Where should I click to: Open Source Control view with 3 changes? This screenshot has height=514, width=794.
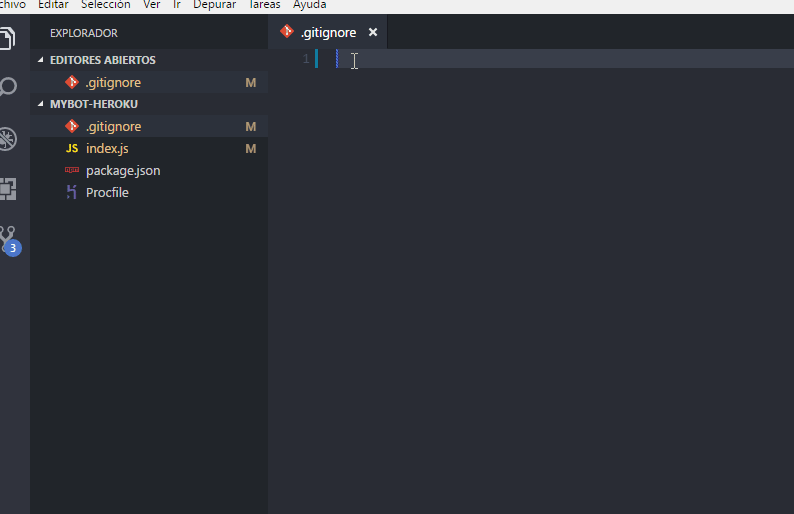(x=9, y=241)
